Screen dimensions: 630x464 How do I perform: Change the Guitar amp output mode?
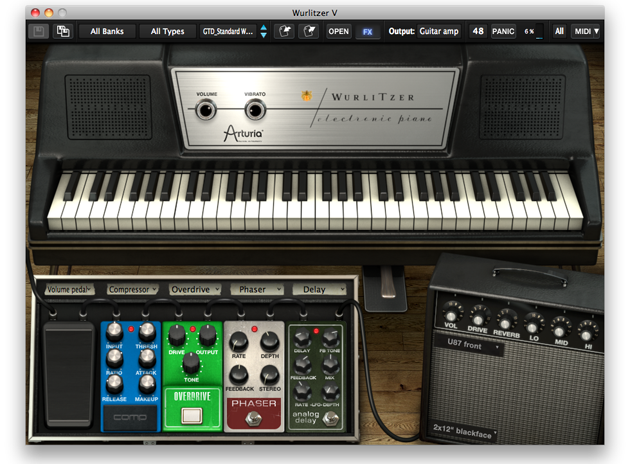439,31
